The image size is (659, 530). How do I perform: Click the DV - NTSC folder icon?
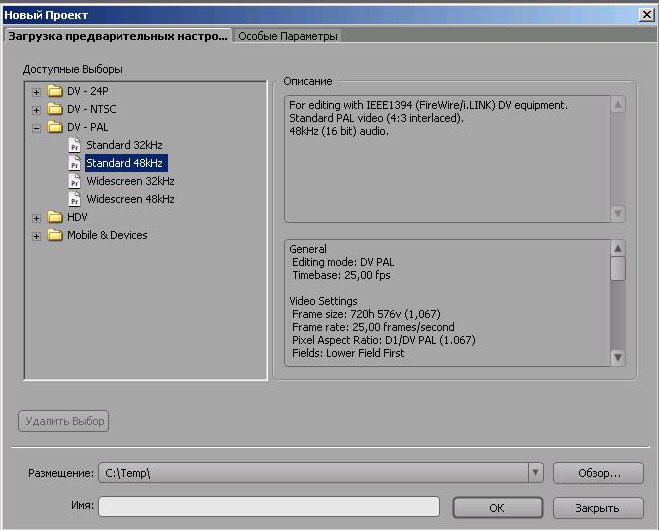tap(55, 109)
